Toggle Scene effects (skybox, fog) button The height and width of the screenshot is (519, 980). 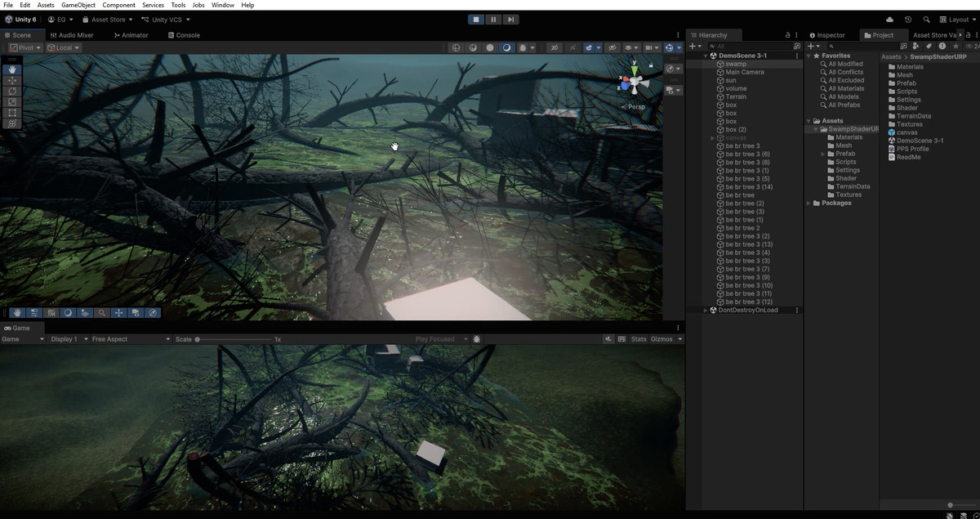pyautogui.click(x=587, y=47)
